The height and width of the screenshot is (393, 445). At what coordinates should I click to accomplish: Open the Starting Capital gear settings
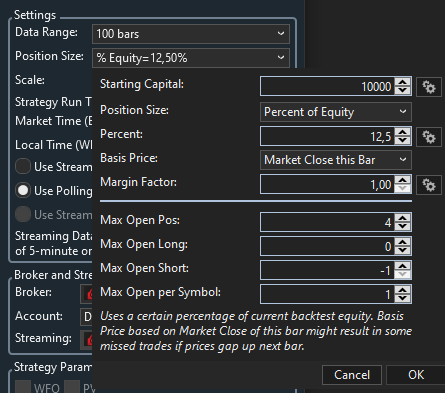pos(429,87)
